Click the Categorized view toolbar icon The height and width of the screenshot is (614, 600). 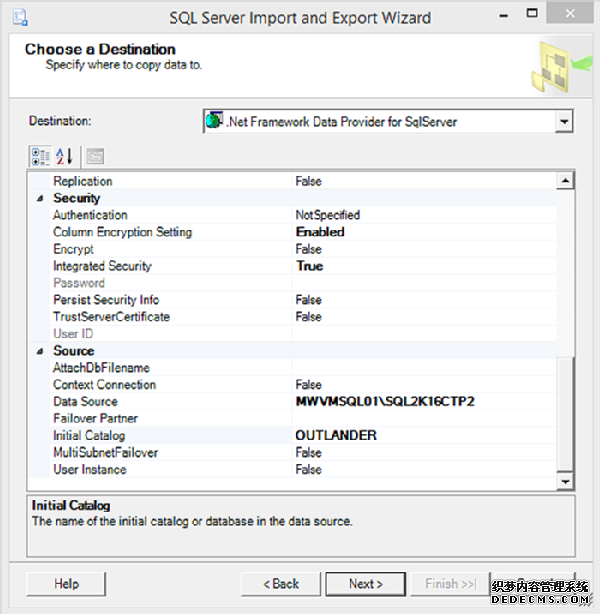[40, 156]
